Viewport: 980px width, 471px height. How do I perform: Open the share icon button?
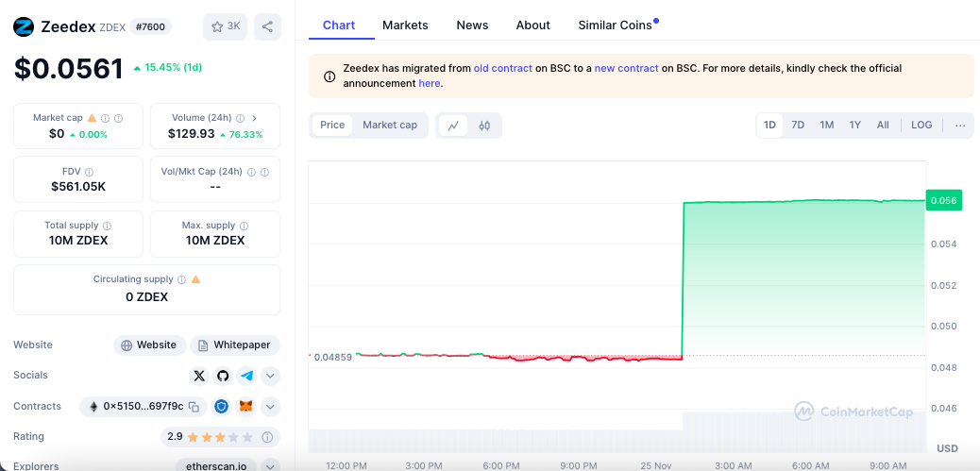pos(267,26)
